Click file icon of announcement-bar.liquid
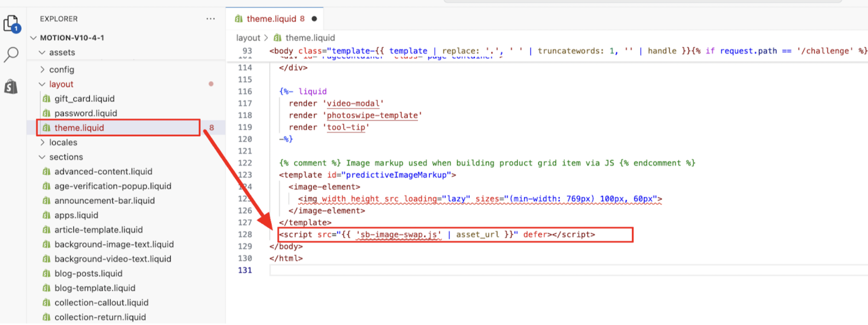Screen dimensions: 868x325 46,201
